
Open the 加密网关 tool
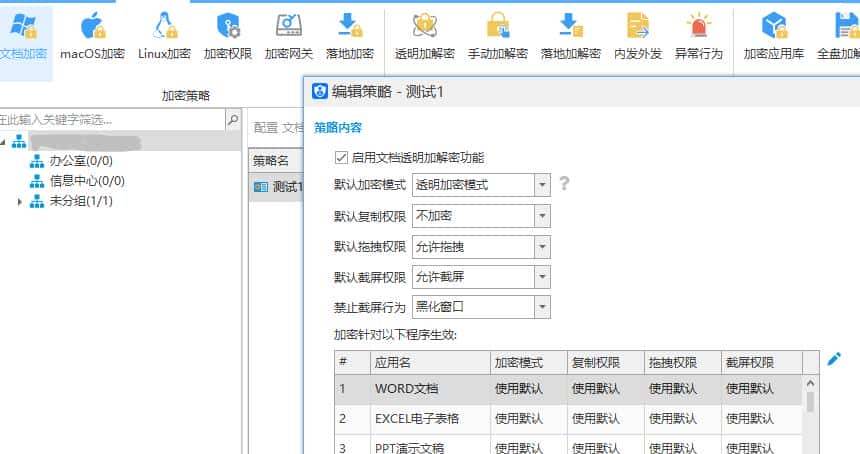(288, 37)
